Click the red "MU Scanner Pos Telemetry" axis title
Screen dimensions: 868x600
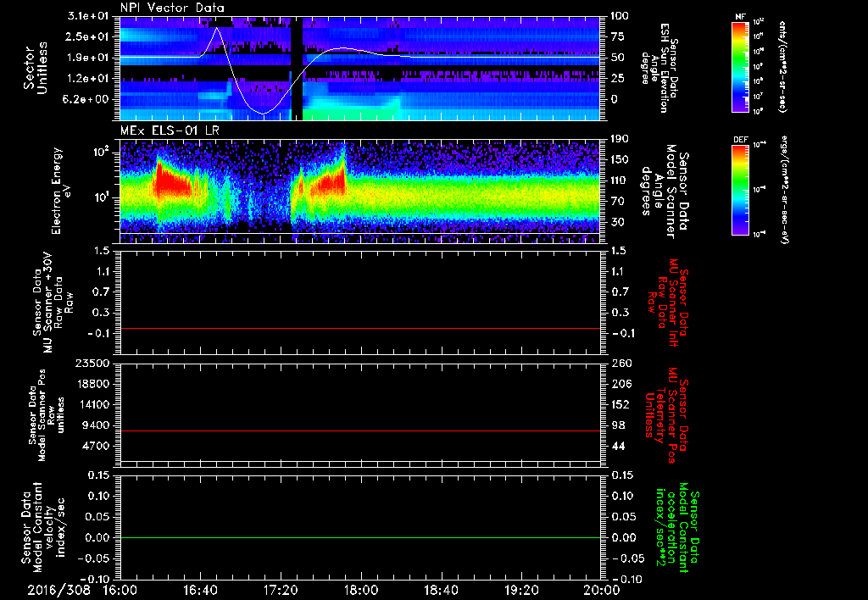point(666,415)
